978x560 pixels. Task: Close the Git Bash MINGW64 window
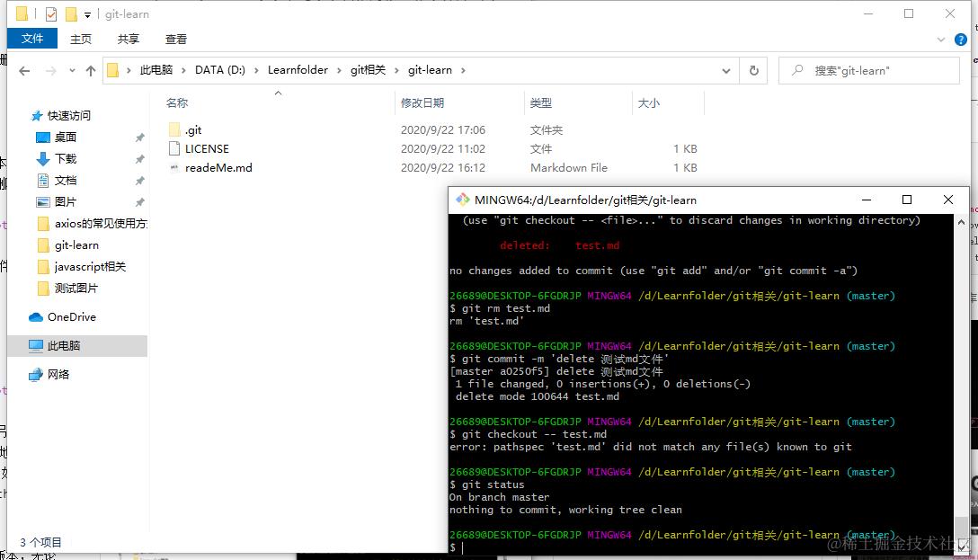pos(948,200)
